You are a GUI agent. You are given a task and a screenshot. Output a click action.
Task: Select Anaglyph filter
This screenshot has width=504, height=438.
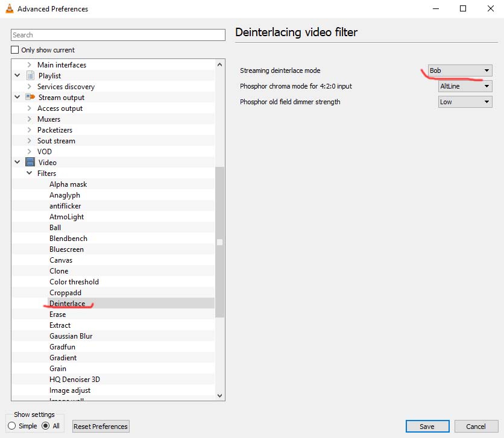tap(65, 195)
